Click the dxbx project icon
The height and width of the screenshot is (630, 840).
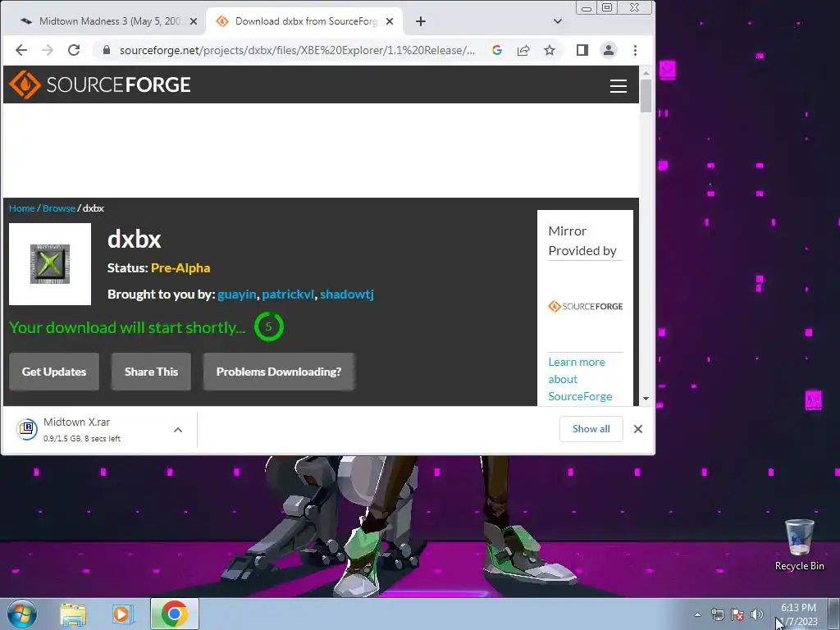click(50, 264)
